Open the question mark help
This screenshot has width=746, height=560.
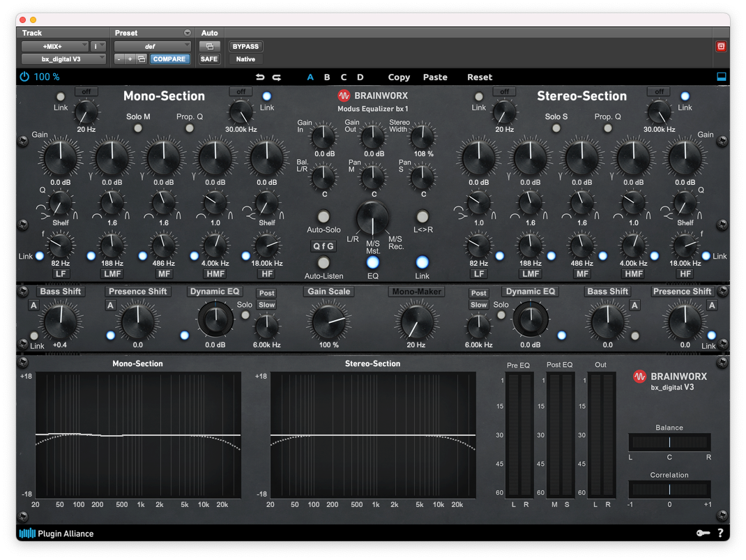click(x=720, y=533)
